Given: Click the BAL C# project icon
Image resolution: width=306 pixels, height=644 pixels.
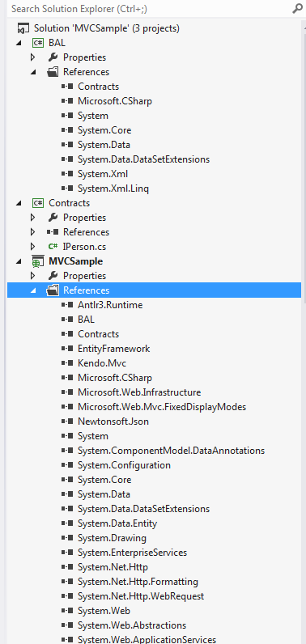Looking at the screenshot, I should pos(38,43).
